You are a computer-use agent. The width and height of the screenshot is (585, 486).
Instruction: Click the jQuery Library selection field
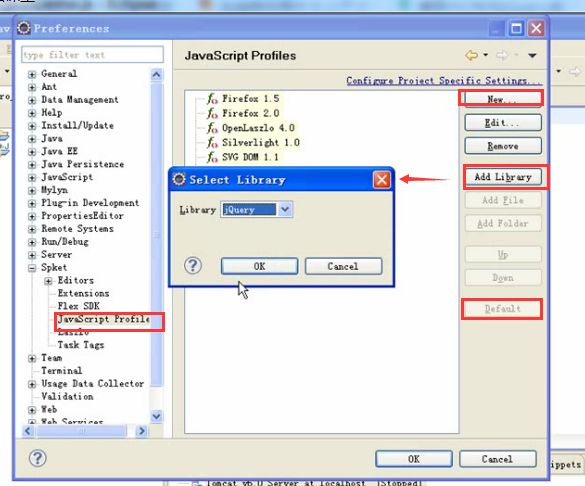coord(249,210)
